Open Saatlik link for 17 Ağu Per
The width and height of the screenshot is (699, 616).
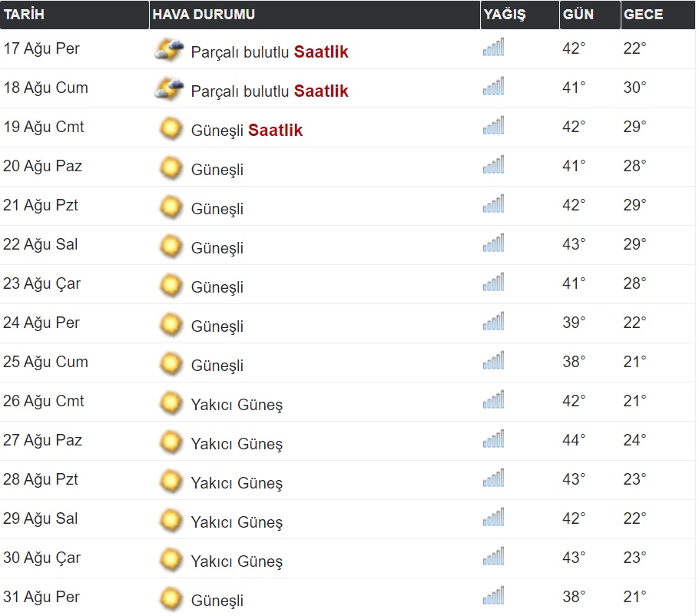tap(321, 52)
